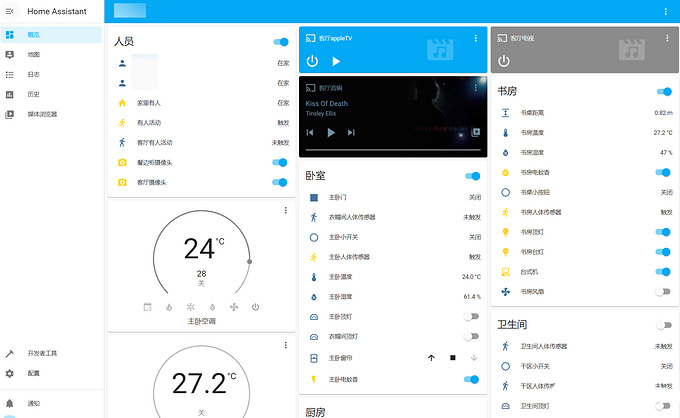Power on the 客厅电视 media card
This screenshot has height=418, width=680.
point(503,61)
